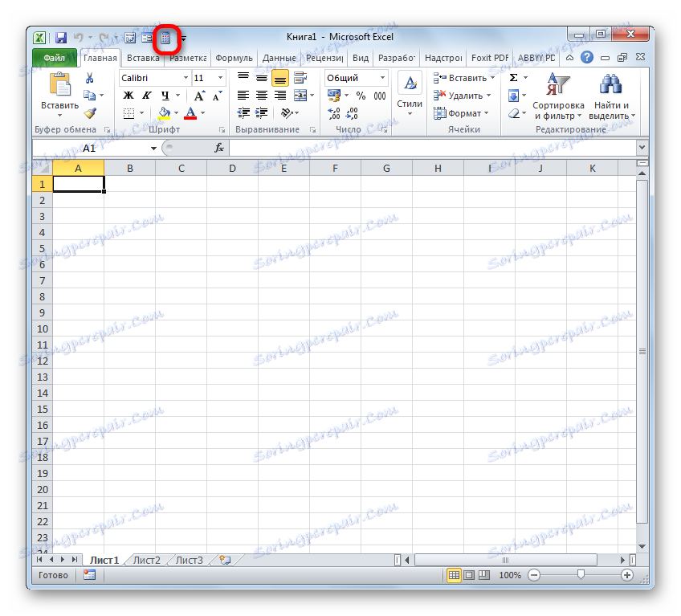Click the Save icon in quick access toolbar
681x616 pixels.
61,38
